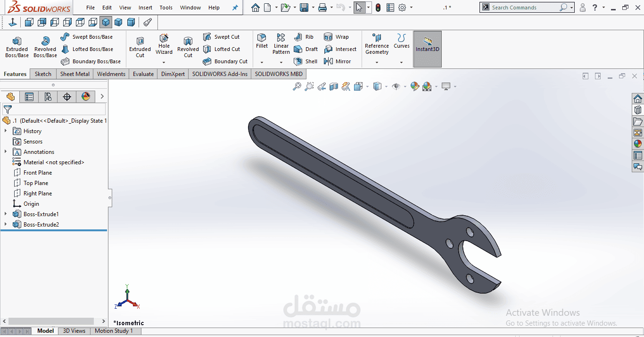Switch to the Sketch tab
This screenshot has width=644, height=337.
43,74
